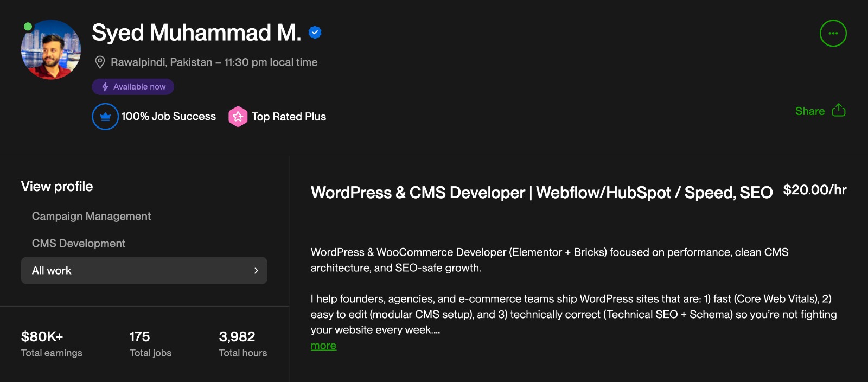
Task: Click the Share upload icon
Action: [x=839, y=110]
